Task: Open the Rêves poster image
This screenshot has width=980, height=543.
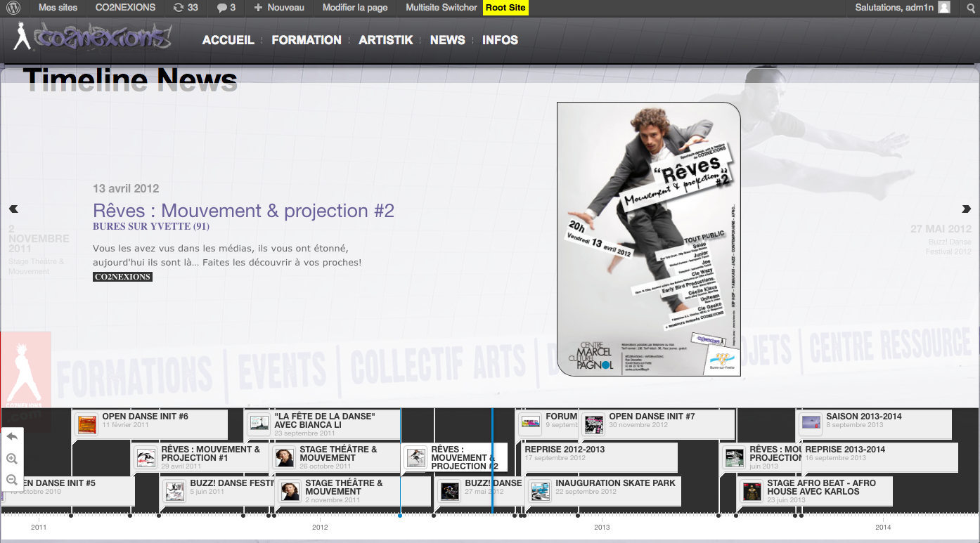Action: click(x=649, y=239)
